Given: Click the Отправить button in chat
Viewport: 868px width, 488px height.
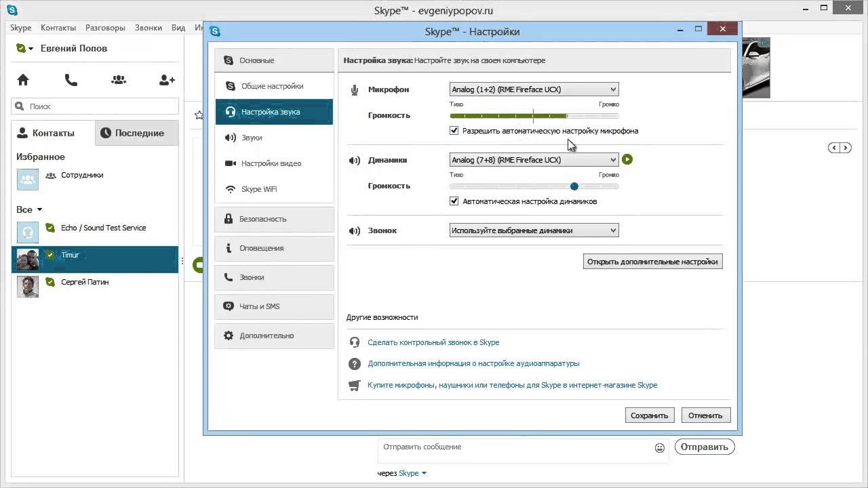Looking at the screenshot, I should [x=705, y=447].
